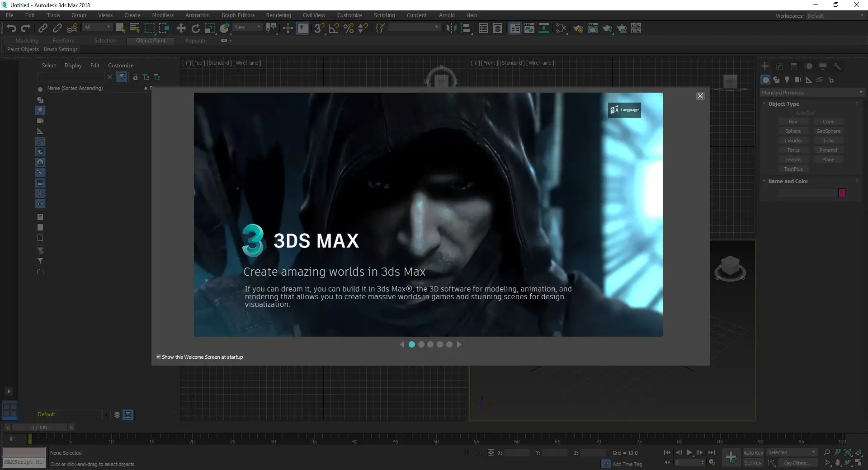Open the object color swatch

coord(842,193)
